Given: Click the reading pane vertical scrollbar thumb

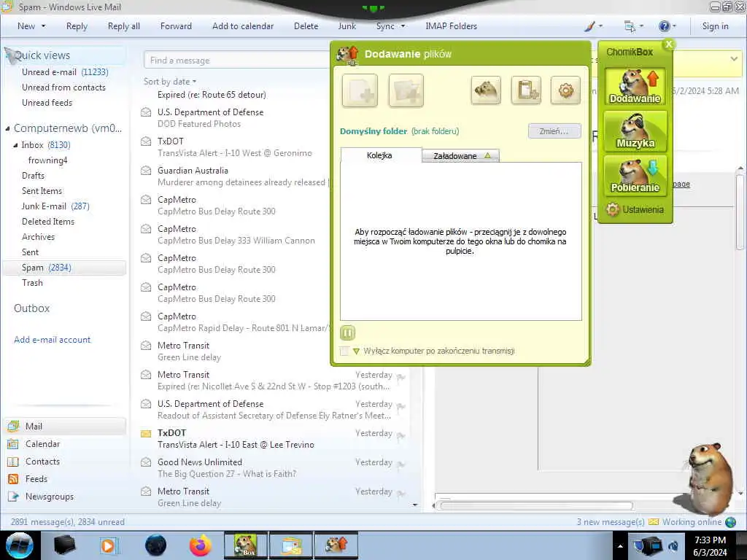Looking at the screenshot, I should (x=740, y=212).
